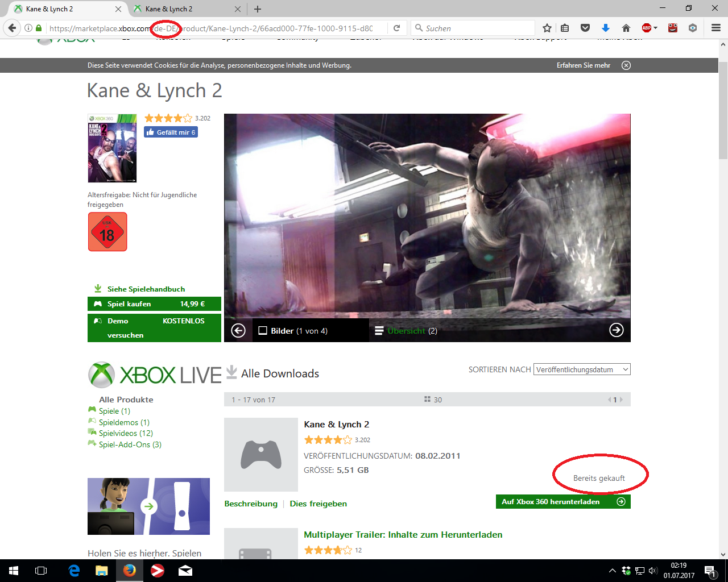Open the Adblock Plus ABP icon
728x582 pixels.
[646, 28]
